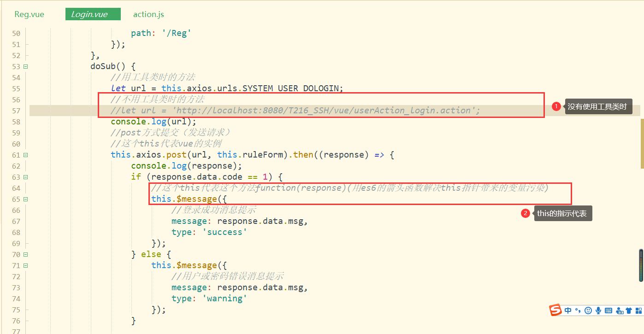The width and height of the screenshot is (644, 334).
Task: Click "message: response.data.msg," on line 73
Action: tap(239, 287)
